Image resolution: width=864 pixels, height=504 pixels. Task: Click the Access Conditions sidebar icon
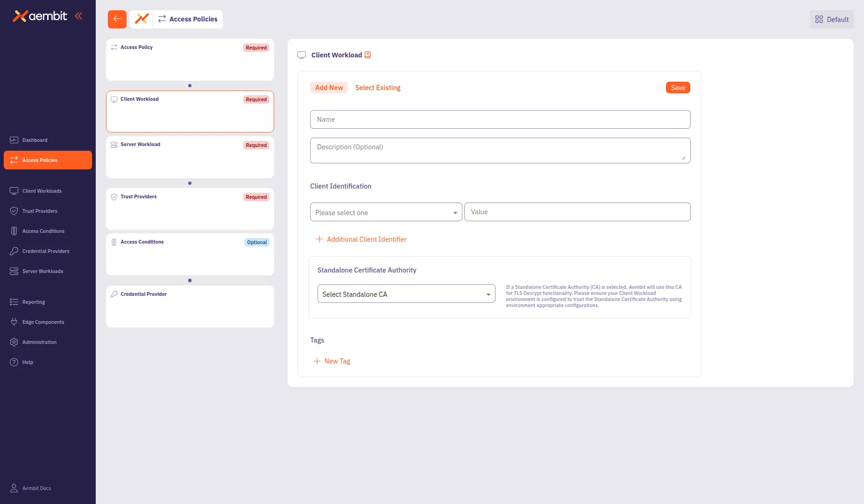(14, 231)
